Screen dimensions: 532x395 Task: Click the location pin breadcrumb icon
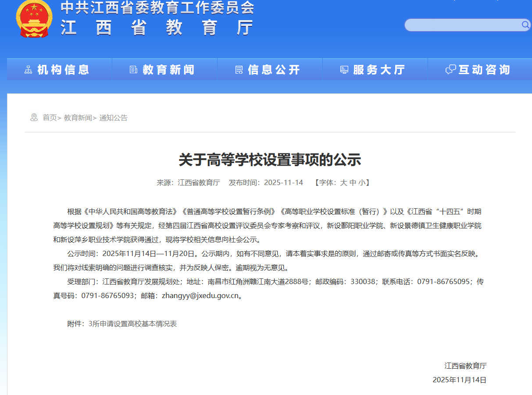[34, 117]
